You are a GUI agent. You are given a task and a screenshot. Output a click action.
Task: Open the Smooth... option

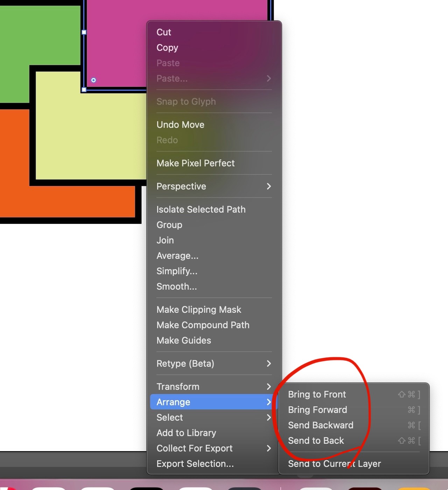(214, 287)
